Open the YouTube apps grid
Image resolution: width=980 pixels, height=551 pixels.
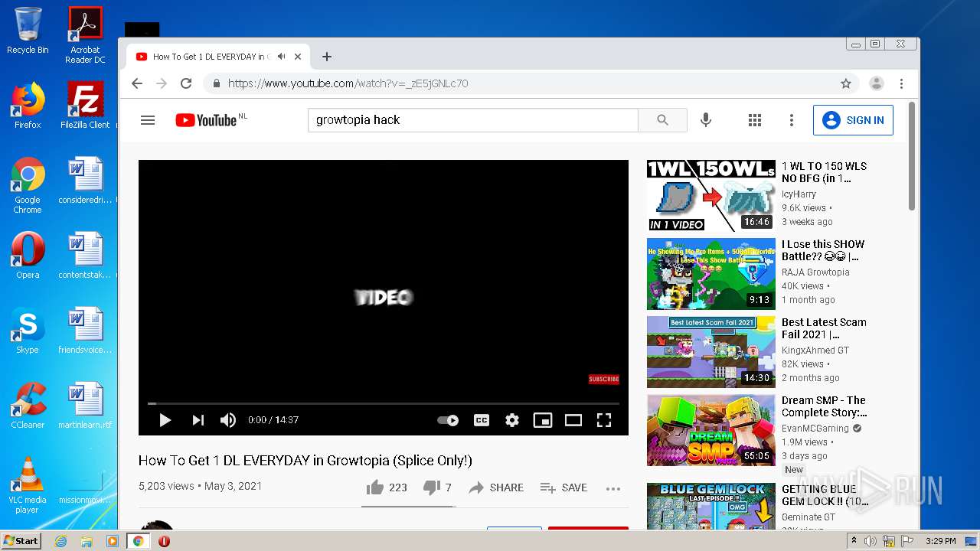pyautogui.click(x=755, y=120)
